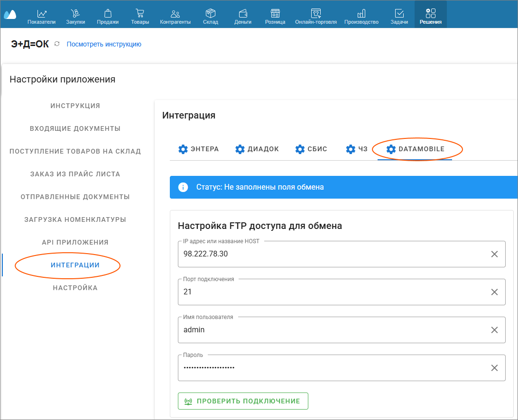Select Загрузка номенклатуры in the sidebar
This screenshot has height=420, width=518.
point(75,219)
